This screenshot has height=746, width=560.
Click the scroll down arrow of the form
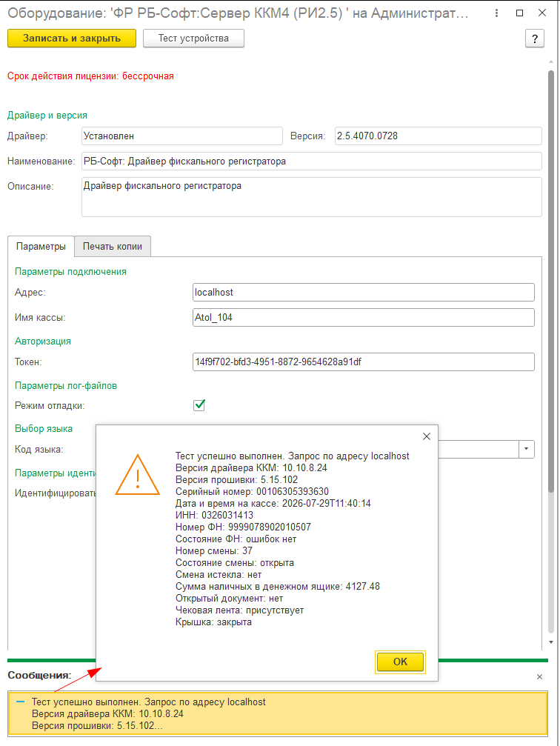coord(551,642)
